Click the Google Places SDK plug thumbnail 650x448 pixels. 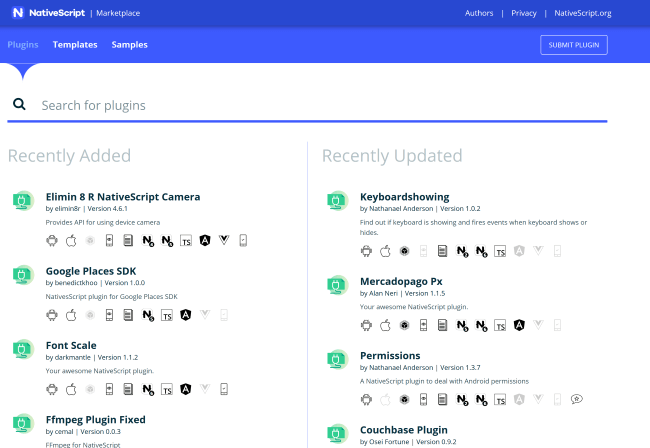[23, 275]
